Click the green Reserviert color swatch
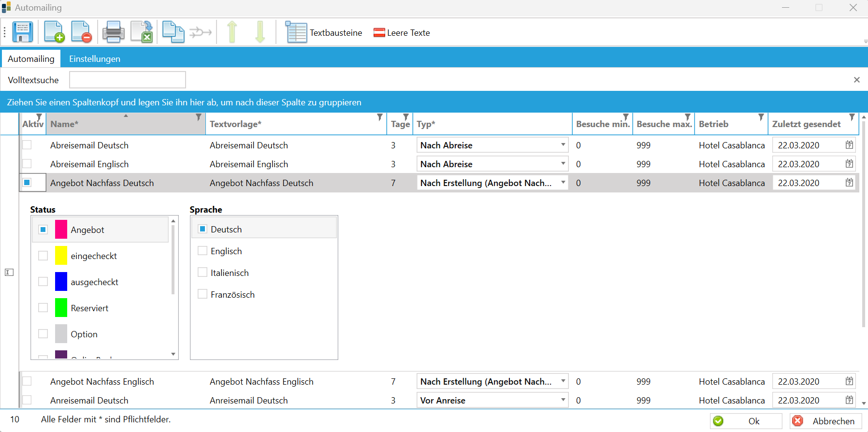The width and height of the screenshot is (868, 432). point(61,308)
